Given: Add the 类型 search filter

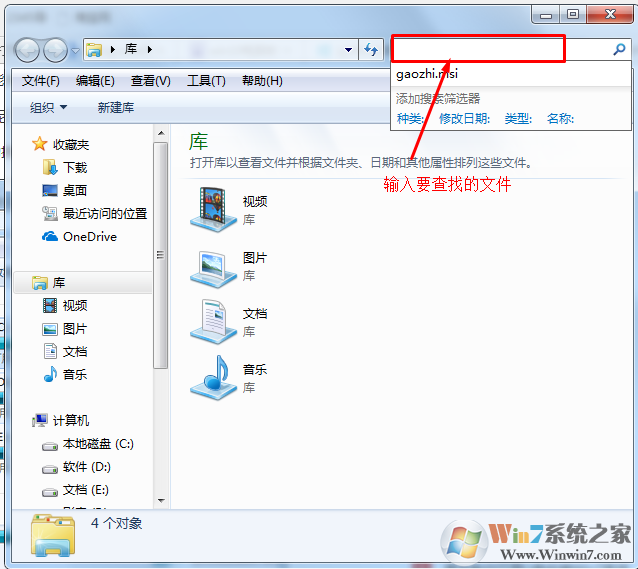Looking at the screenshot, I should pos(518,118).
